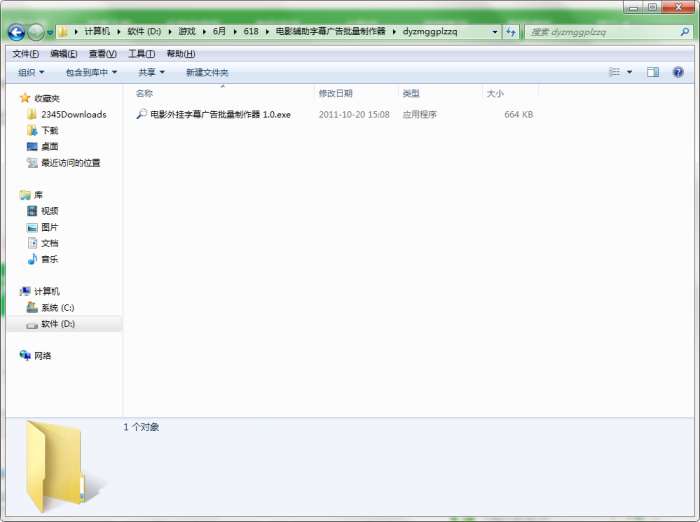
Task: Open the 组织 toolbar dropdown
Action: (x=31, y=72)
